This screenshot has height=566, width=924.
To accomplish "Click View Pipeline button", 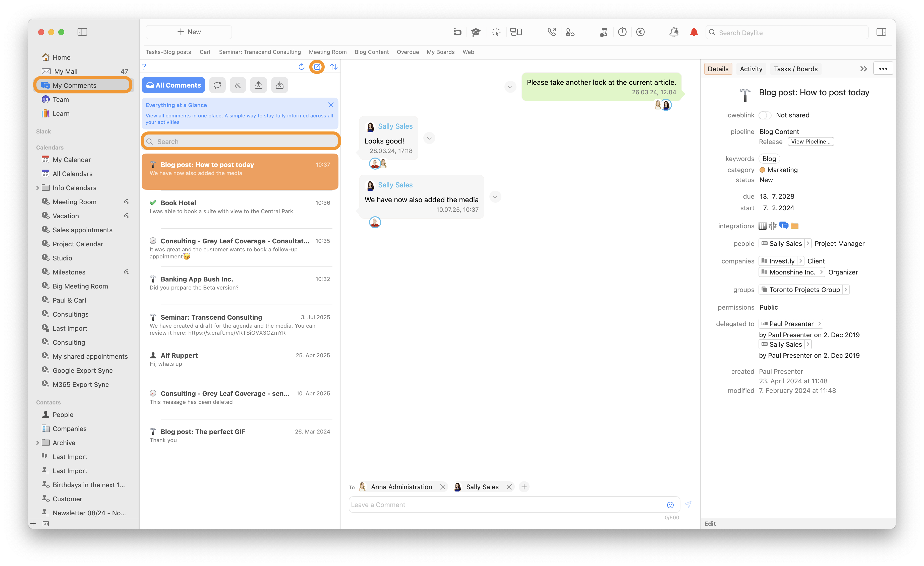I will 811,141.
